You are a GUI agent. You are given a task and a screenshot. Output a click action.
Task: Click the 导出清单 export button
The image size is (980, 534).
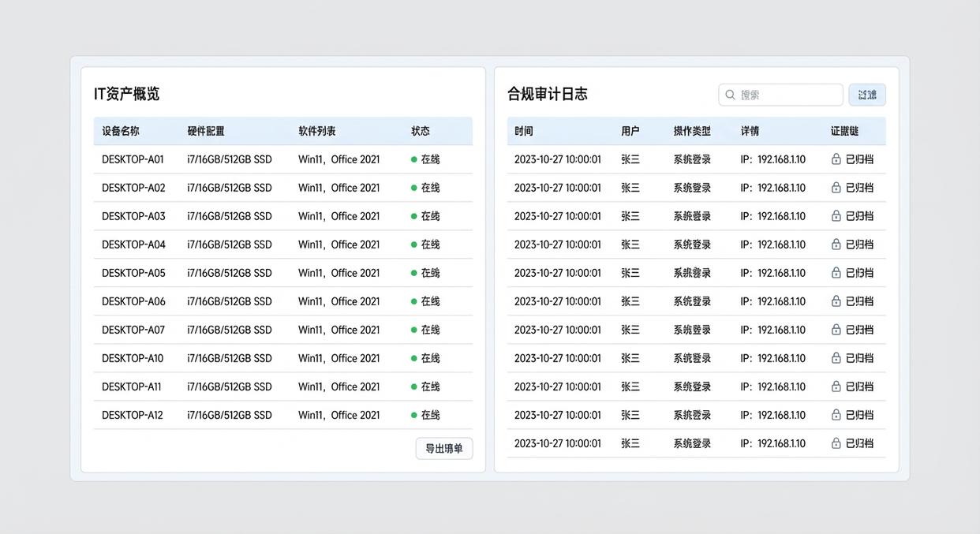[x=444, y=447]
